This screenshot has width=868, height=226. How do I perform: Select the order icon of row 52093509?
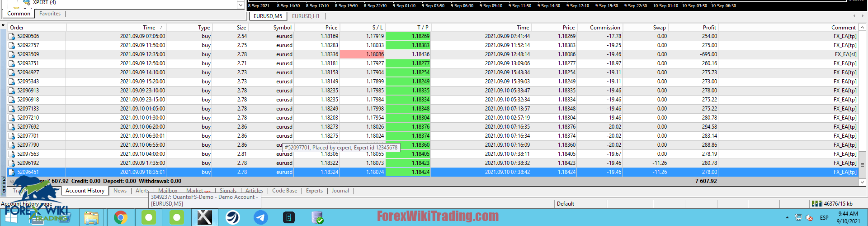click(12, 54)
